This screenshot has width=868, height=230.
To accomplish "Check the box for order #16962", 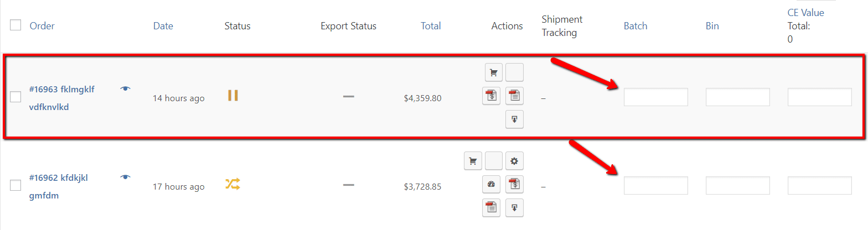I will click(15, 185).
